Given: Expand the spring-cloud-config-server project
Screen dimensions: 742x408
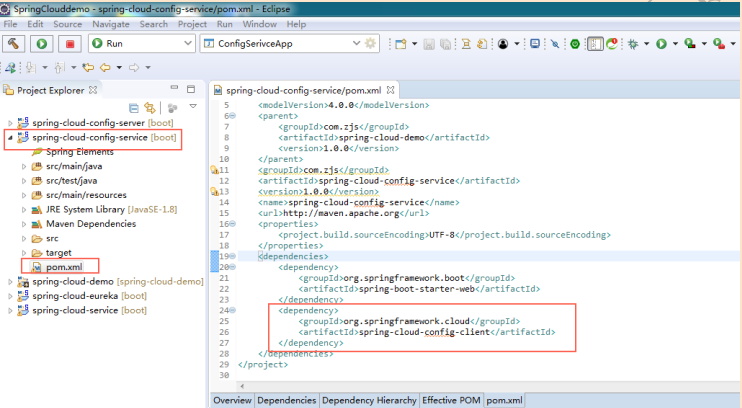Looking at the screenshot, I should click(10, 123).
